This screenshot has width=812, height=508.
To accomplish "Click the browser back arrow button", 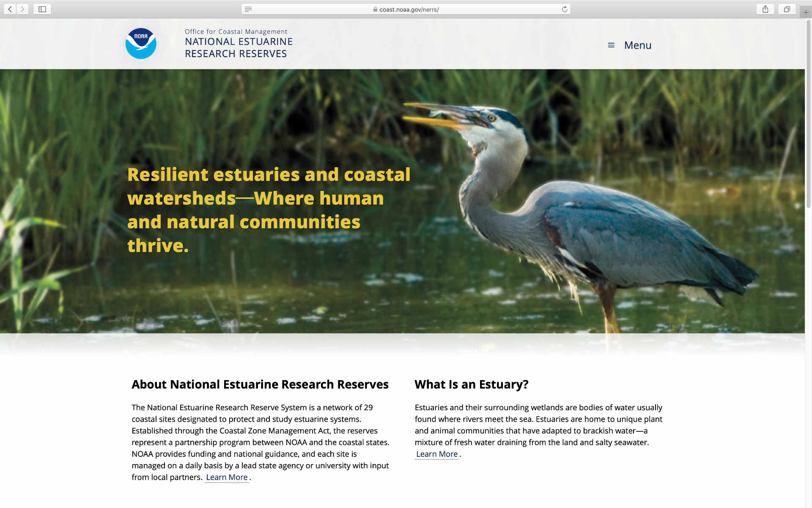I will tap(10, 9).
